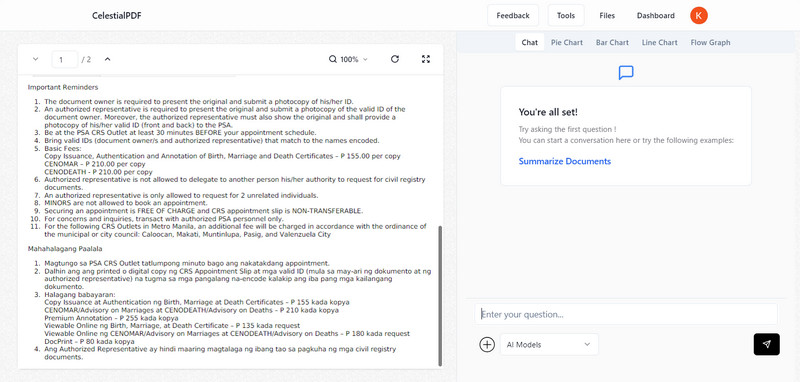Add attachment with the plus circle icon
This screenshot has height=382, width=800.
click(x=487, y=345)
